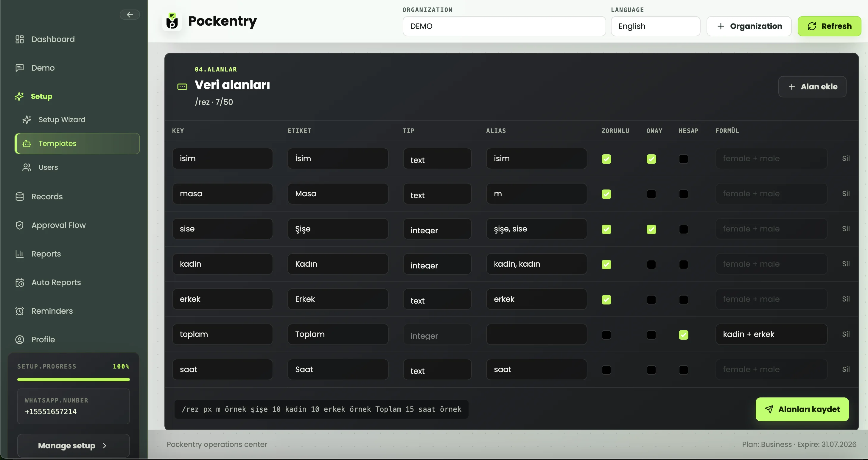Open the Tip dropdown for erkek row

click(x=437, y=299)
